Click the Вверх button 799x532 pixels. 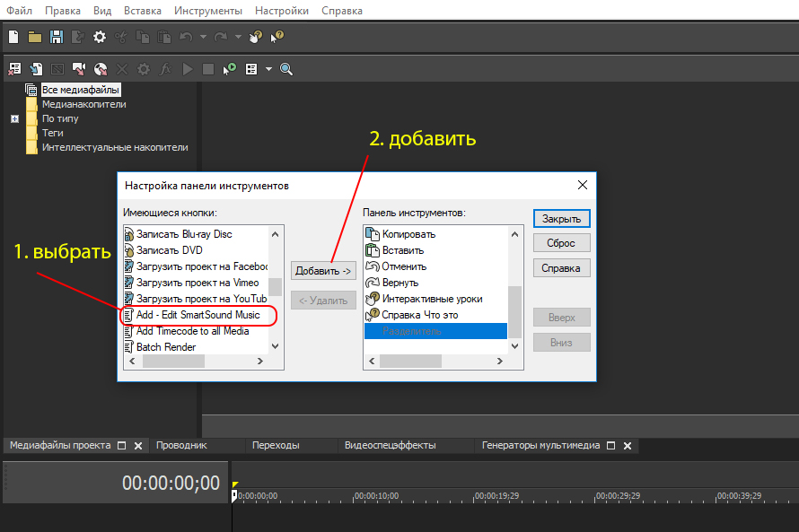(x=561, y=318)
